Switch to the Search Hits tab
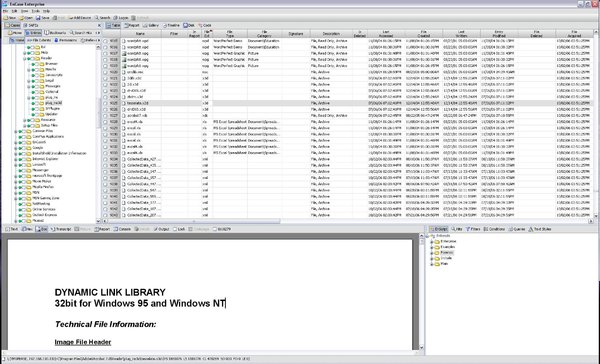 click(81, 33)
